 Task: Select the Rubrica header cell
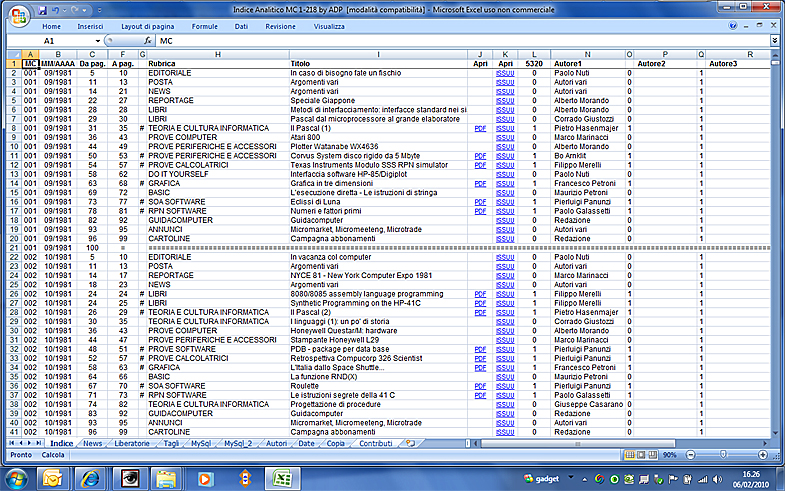[x=218, y=64]
